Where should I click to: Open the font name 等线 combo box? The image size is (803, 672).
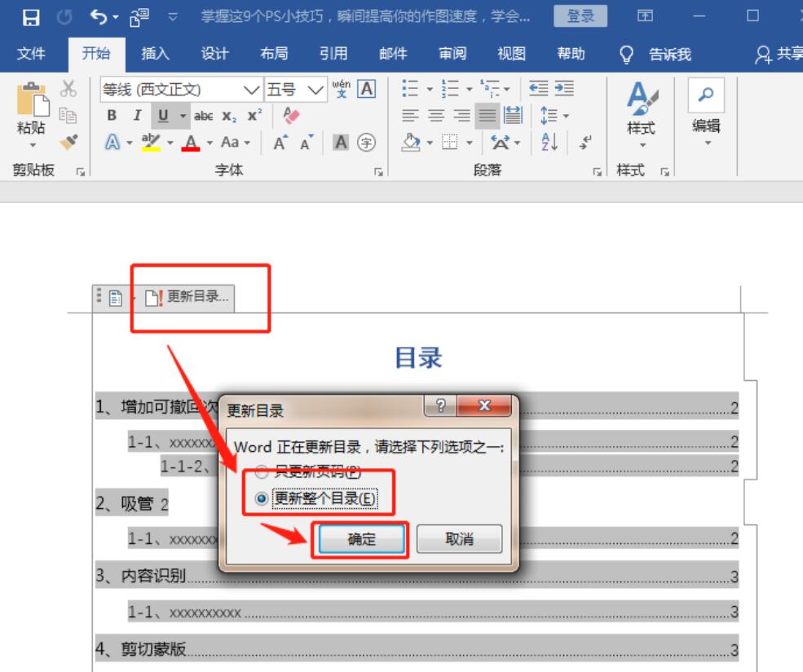pos(181,90)
